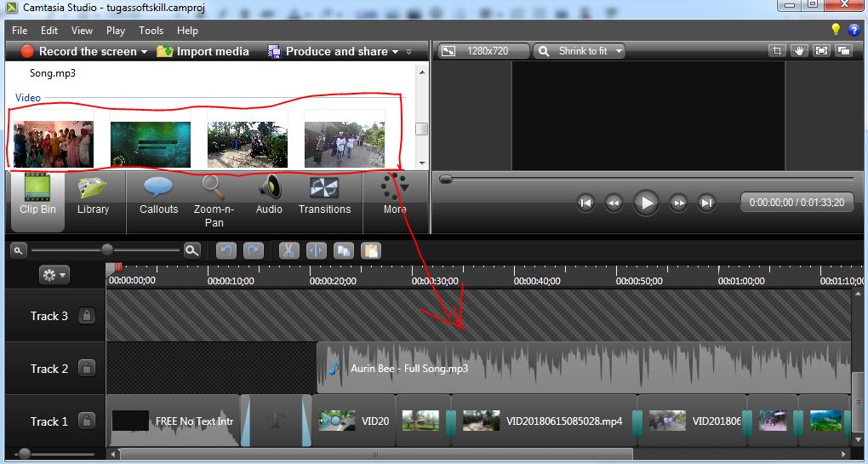Toggle the lock on Track 2
Viewport: 868px width, 464px height.
tap(86, 368)
